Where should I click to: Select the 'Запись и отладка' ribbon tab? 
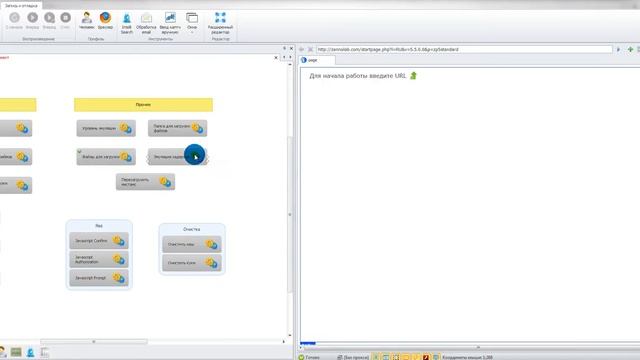tap(21, 5)
